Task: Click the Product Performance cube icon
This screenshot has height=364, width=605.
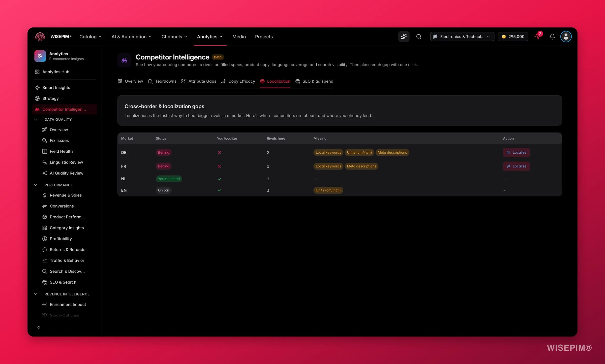Action: [45, 217]
